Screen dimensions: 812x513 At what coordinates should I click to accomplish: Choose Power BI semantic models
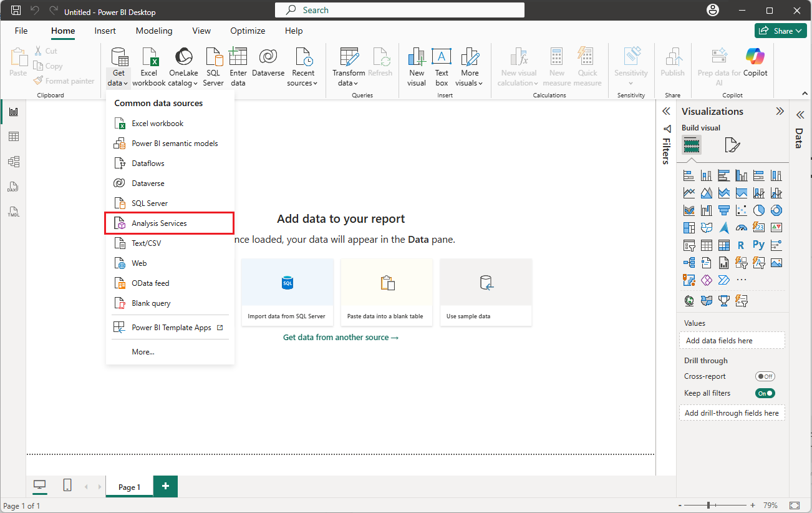point(170,143)
